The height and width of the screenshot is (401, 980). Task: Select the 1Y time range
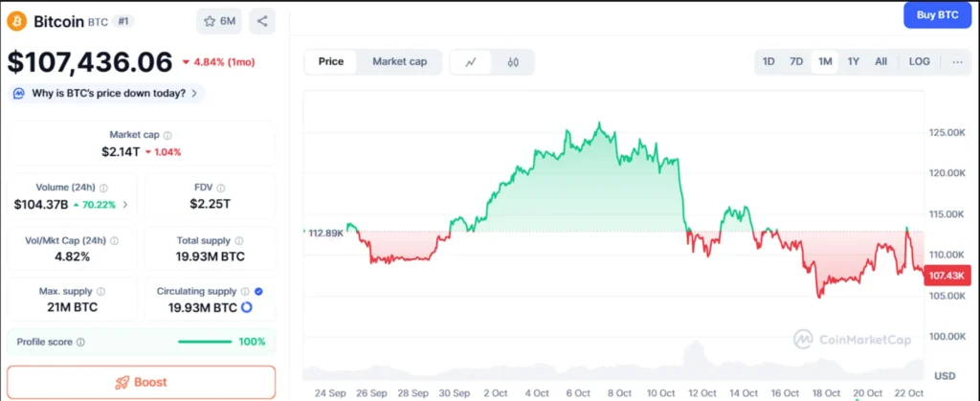854,62
